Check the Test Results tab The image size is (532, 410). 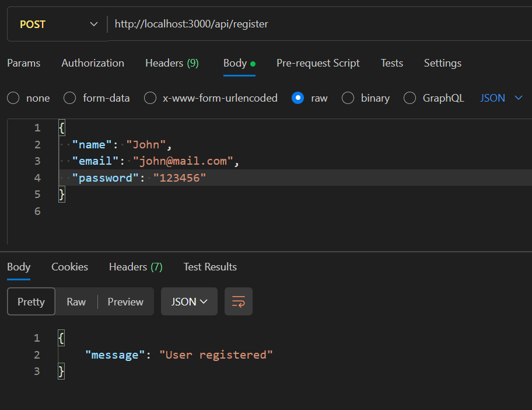[x=209, y=267]
